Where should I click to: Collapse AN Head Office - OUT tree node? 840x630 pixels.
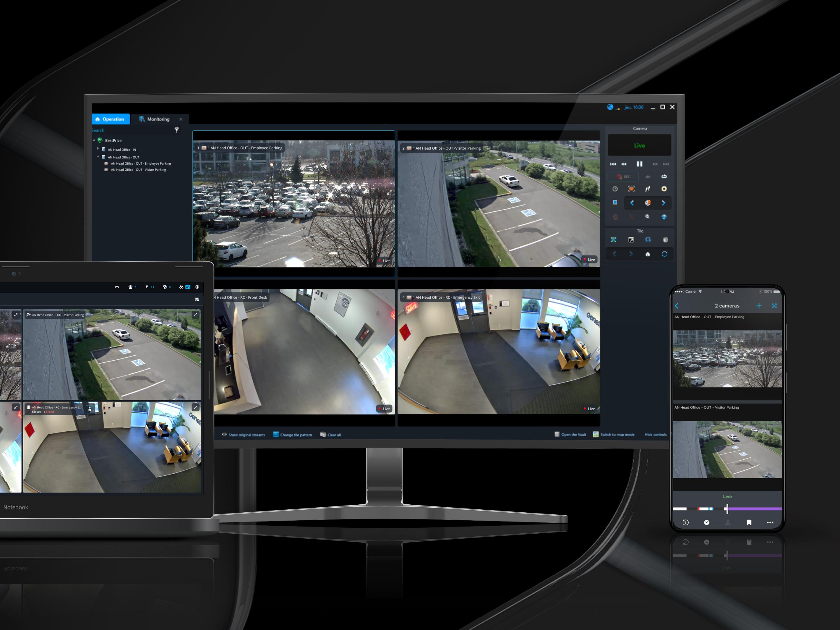pyautogui.click(x=98, y=156)
